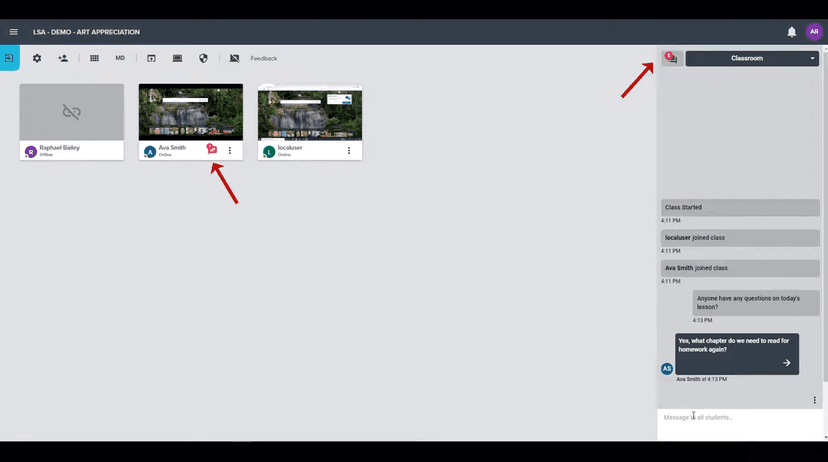Open Ava Smith's unread chat message icon
This screenshot has width=828, height=462.
[212, 150]
